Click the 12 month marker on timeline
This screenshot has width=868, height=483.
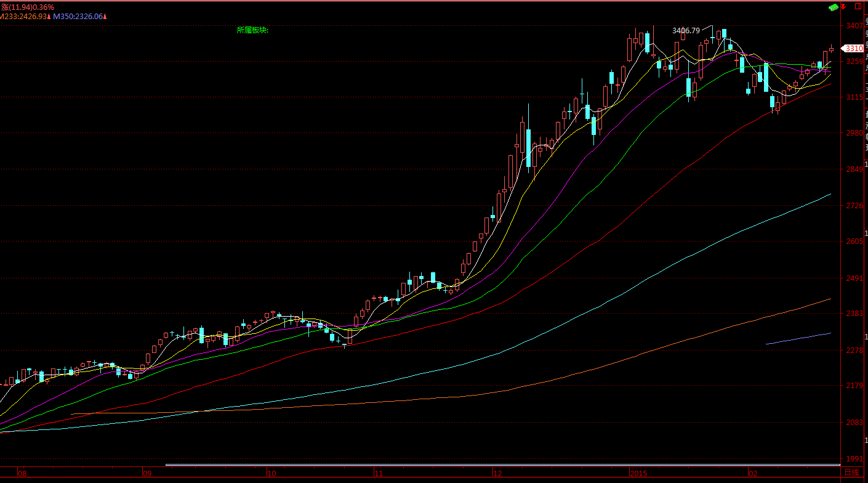(497, 473)
